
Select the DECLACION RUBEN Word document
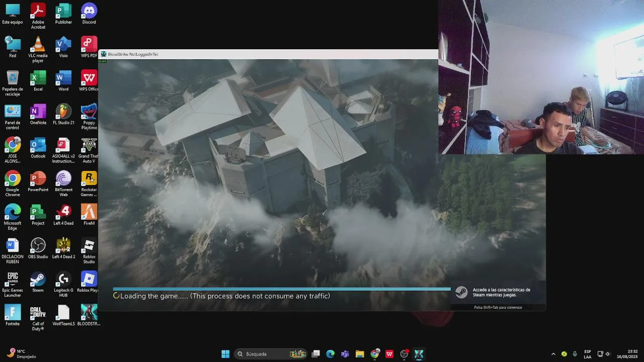13,251
